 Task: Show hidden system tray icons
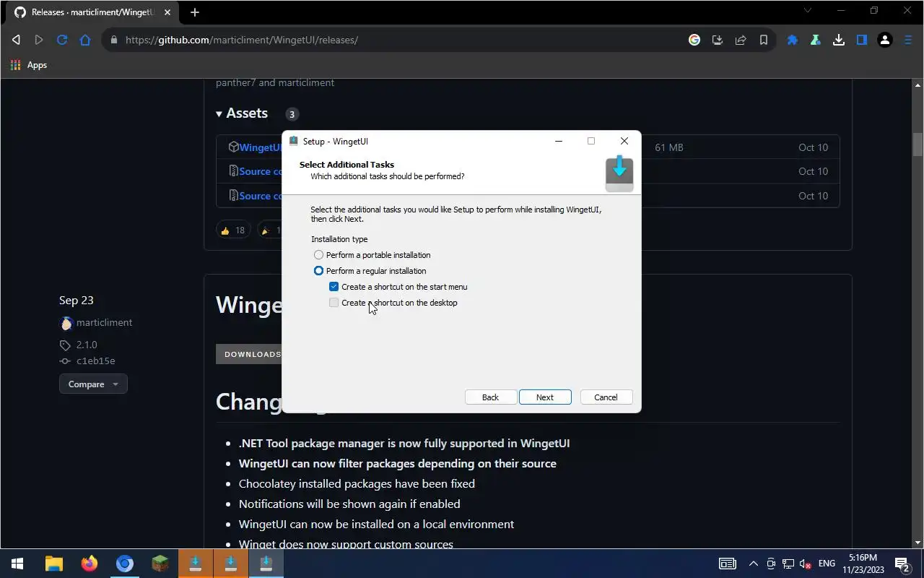(753, 564)
